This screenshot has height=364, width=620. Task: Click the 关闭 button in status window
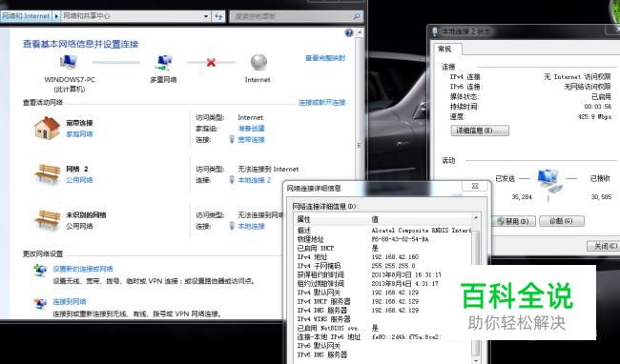point(604,246)
